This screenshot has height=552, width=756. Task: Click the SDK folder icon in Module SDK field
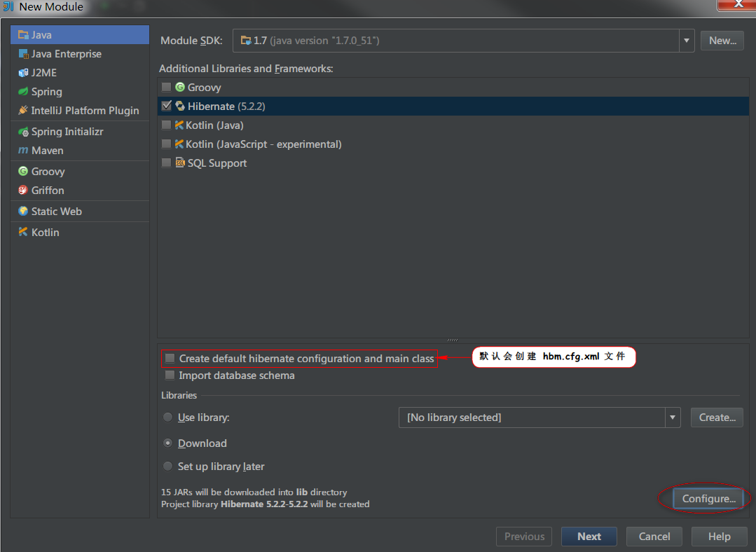pyautogui.click(x=246, y=41)
